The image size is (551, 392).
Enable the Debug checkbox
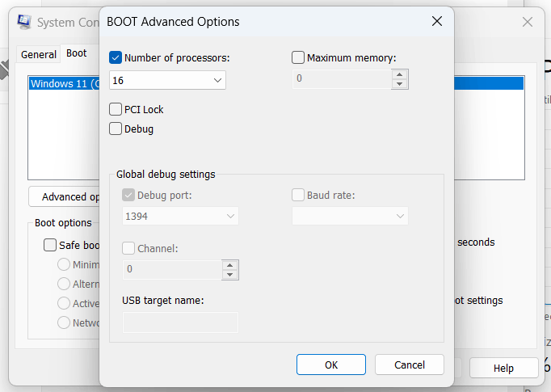click(116, 129)
